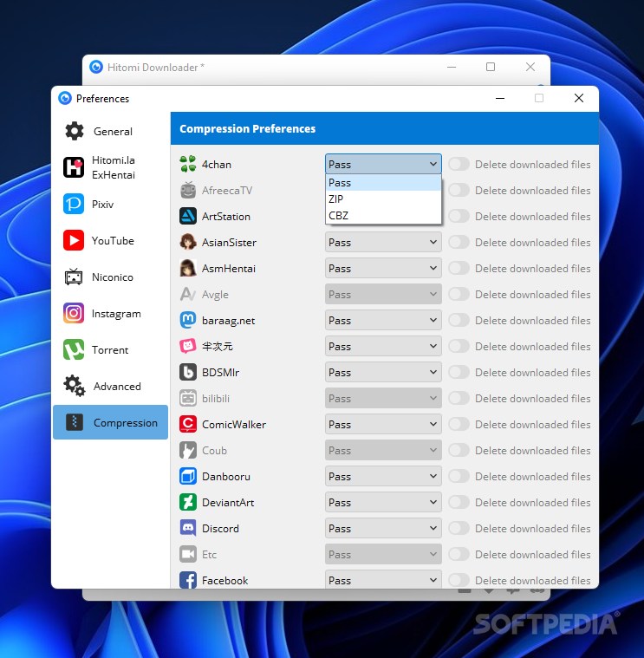Close the Hitomi Downloader window
The height and width of the screenshot is (658, 644).
[530, 67]
